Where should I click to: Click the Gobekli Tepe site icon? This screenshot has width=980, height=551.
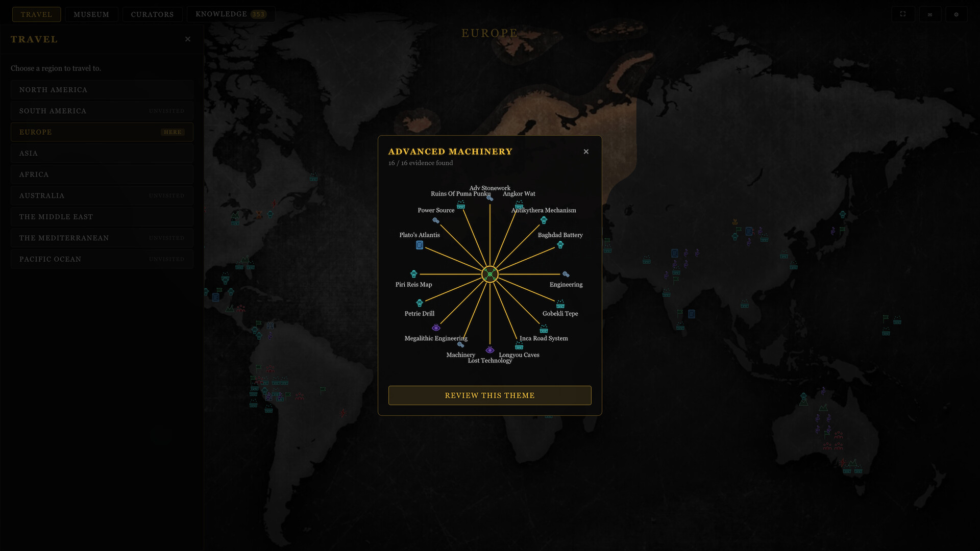560,304
